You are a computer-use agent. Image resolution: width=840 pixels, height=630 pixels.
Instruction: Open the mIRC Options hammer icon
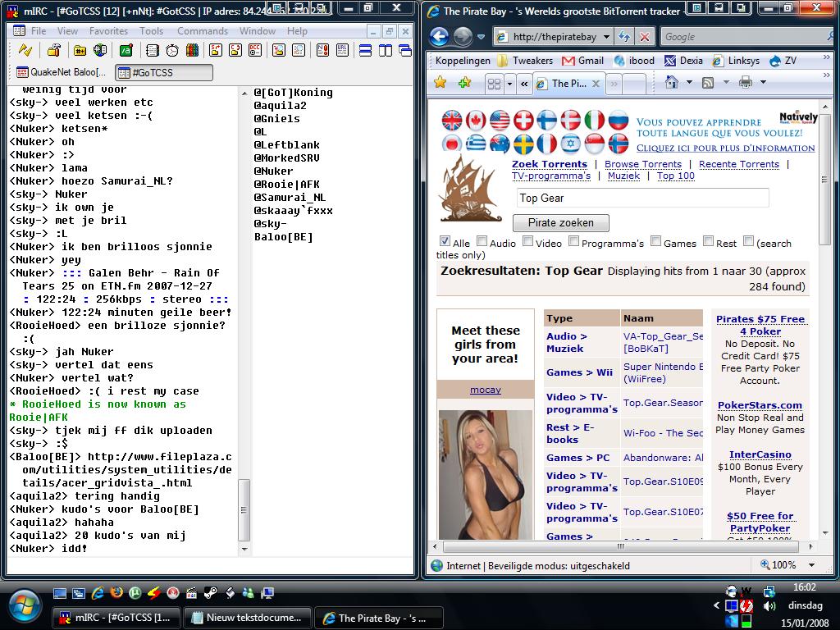pyautogui.click(x=53, y=51)
